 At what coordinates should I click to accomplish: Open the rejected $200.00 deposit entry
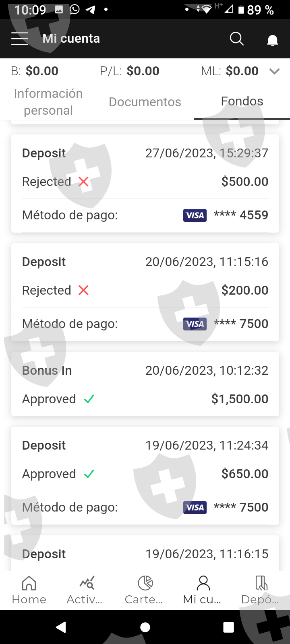145,292
